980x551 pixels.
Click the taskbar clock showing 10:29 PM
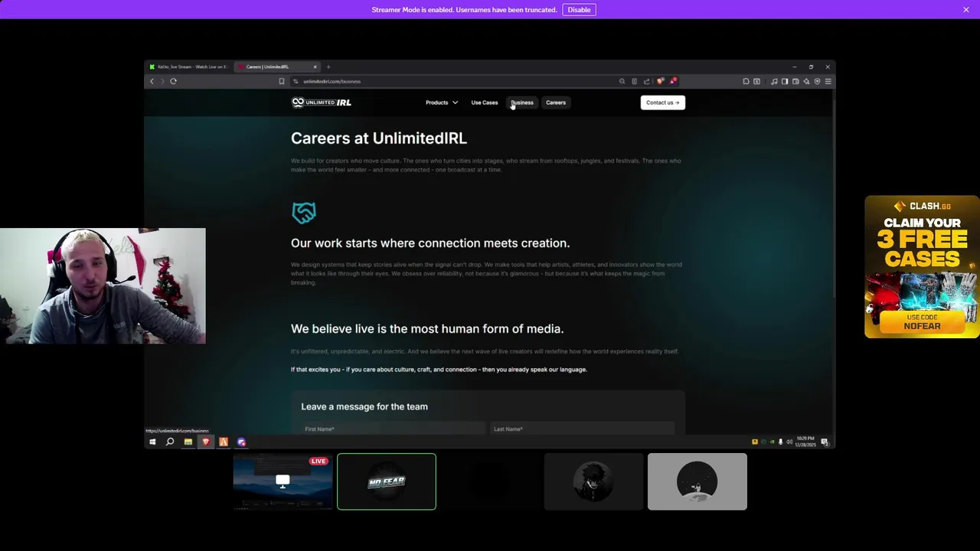805,442
